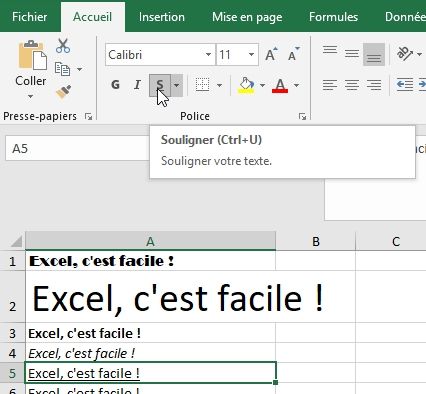426x394 pixels.
Task: Open font color dropdown arrow
Action: [x=296, y=85]
